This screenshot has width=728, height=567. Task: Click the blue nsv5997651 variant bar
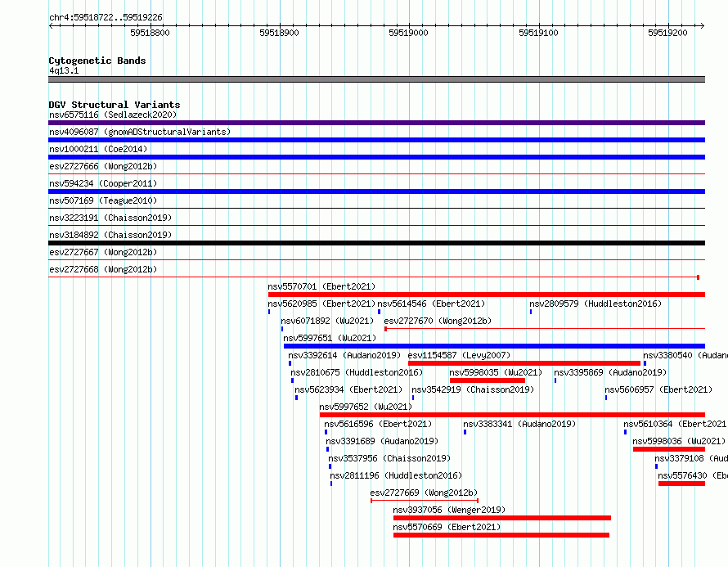tap(494, 346)
